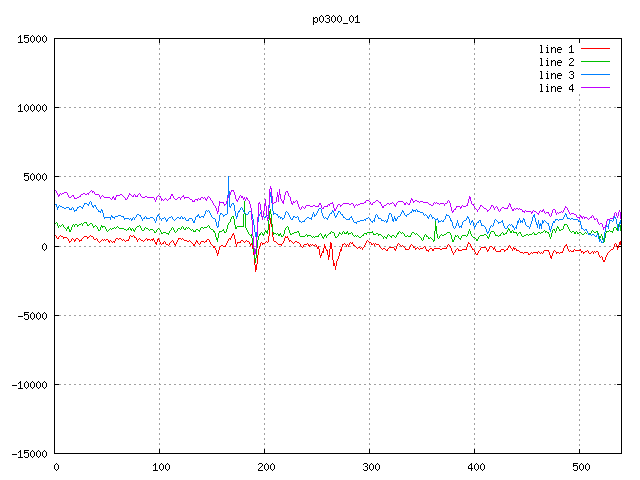Click the 10000 y-axis label
The height and width of the screenshot is (480, 640).
click(32, 108)
